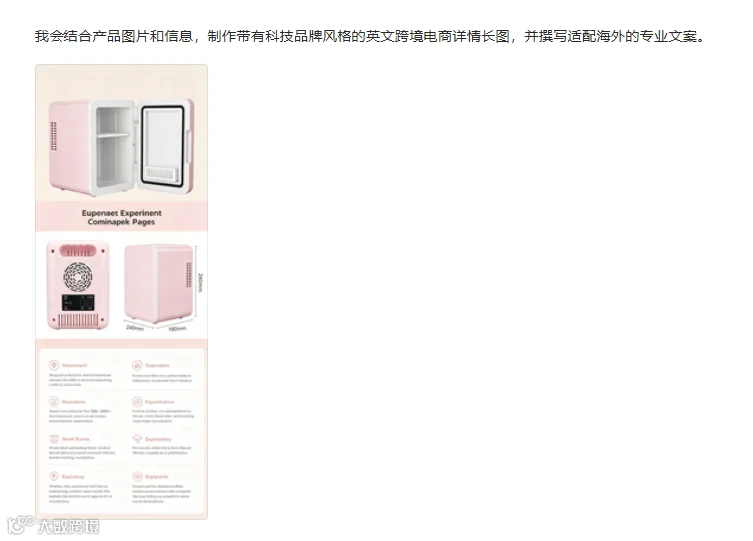Click the second-row left feature icon
Image resolution: width=753 pixels, height=541 pixels.
54,402
